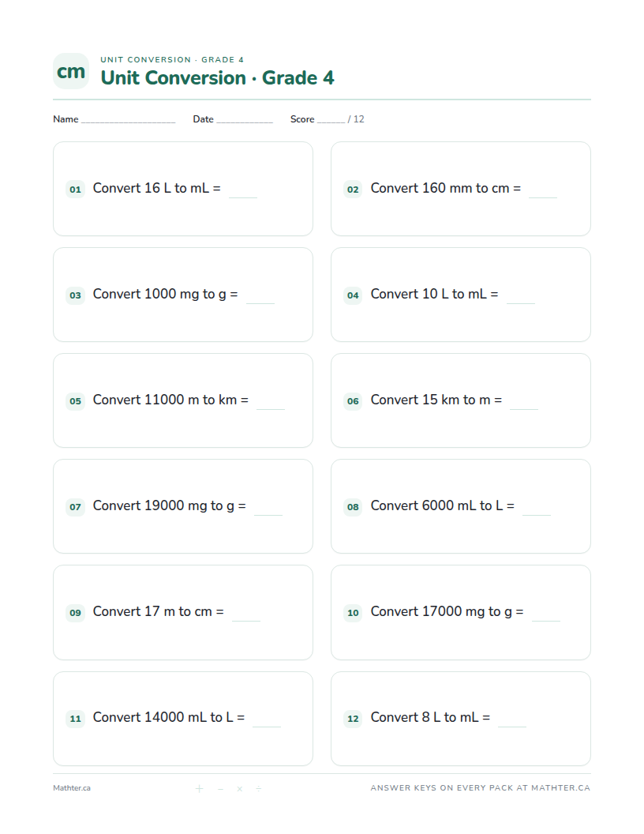Click text 'Convert 14000 mL to L ='

[169, 718]
